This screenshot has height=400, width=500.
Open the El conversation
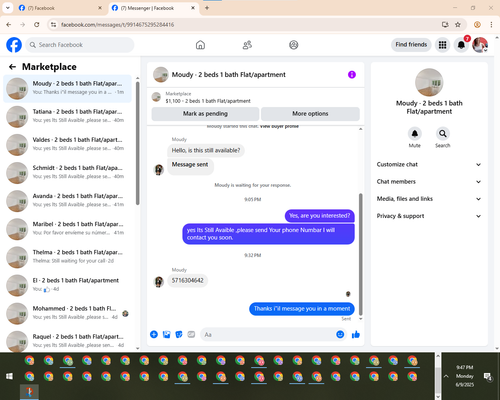[68, 285]
